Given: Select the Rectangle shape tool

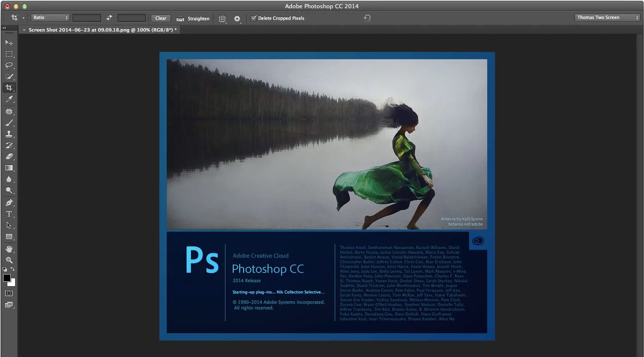Looking at the screenshot, I should pyautogui.click(x=9, y=236).
